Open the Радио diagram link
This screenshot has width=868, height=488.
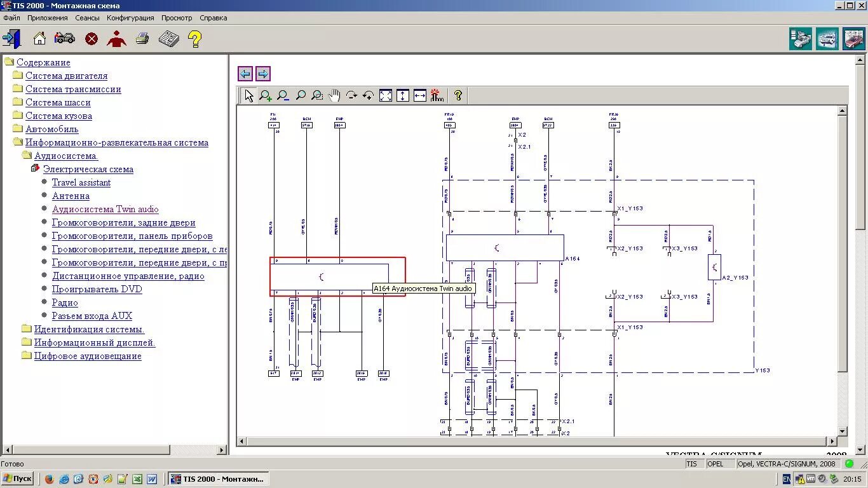[x=65, y=302]
